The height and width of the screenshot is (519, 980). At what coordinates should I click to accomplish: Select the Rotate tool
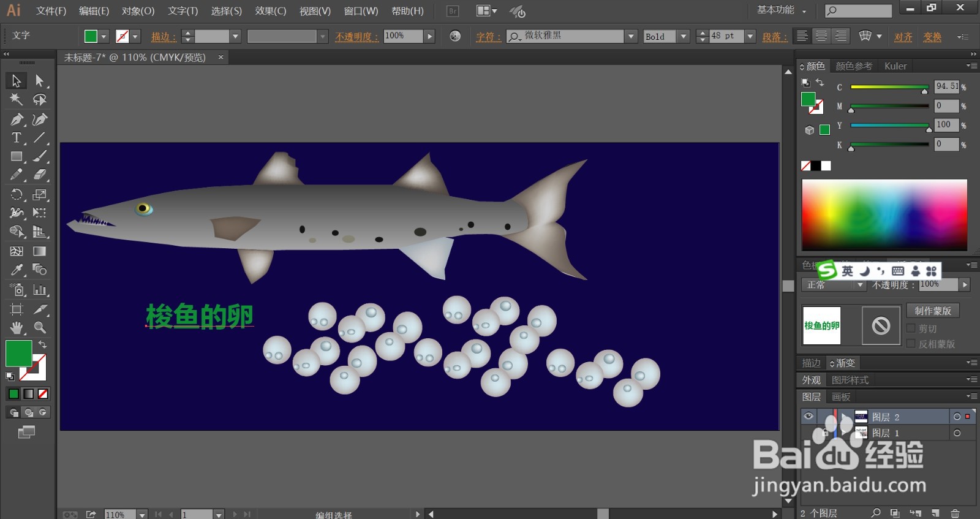tap(17, 194)
